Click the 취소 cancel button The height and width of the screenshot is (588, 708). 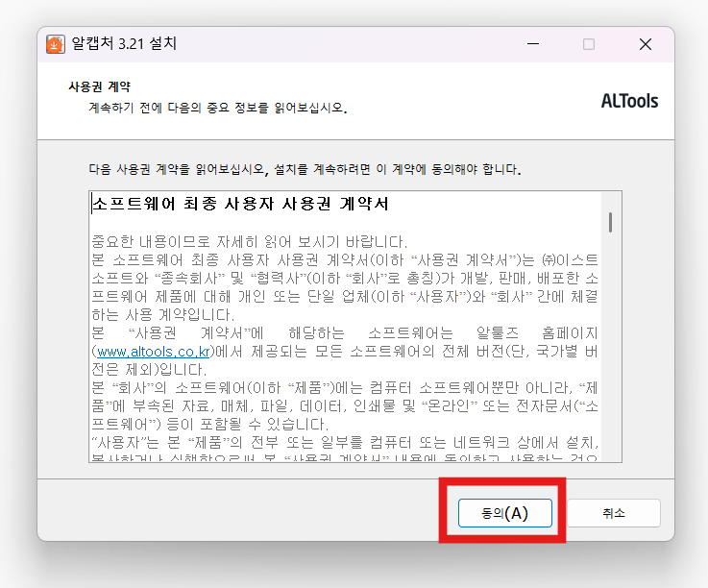[614, 513]
